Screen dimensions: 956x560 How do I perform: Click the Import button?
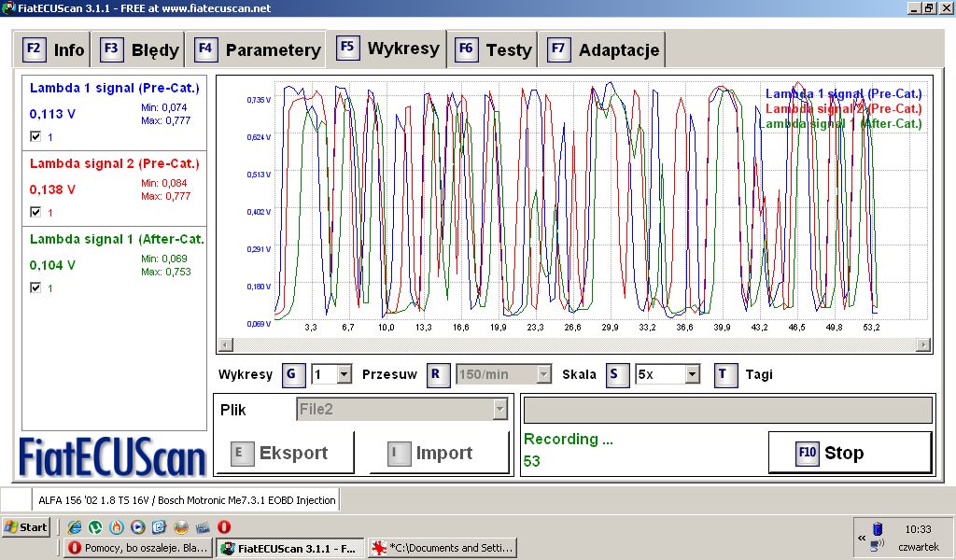(440, 453)
